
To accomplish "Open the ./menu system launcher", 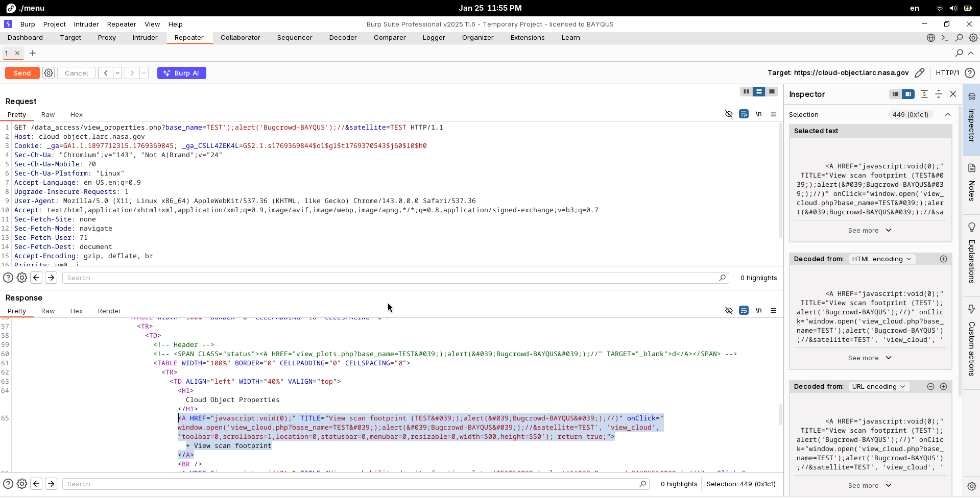I will 26,8.
